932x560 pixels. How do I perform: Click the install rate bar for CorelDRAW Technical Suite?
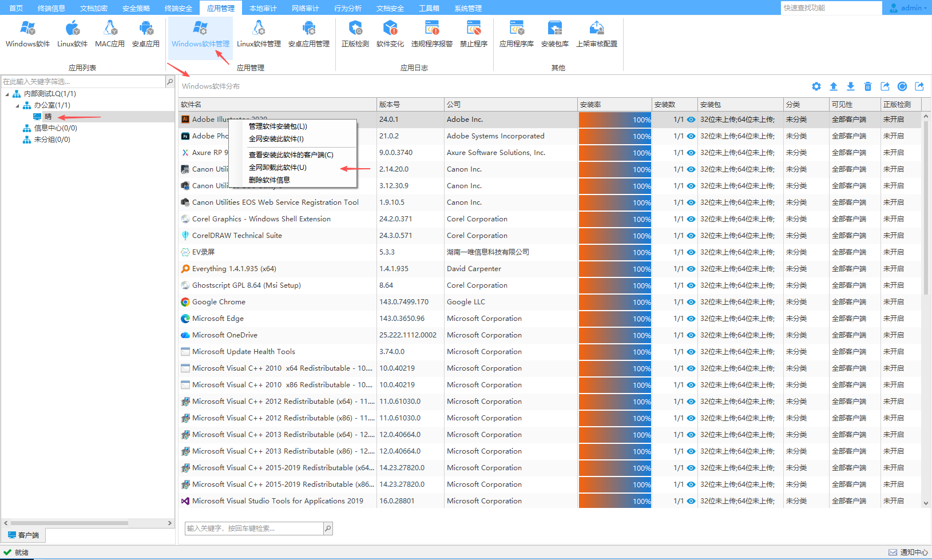pyautogui.click(x=614, y=236)
